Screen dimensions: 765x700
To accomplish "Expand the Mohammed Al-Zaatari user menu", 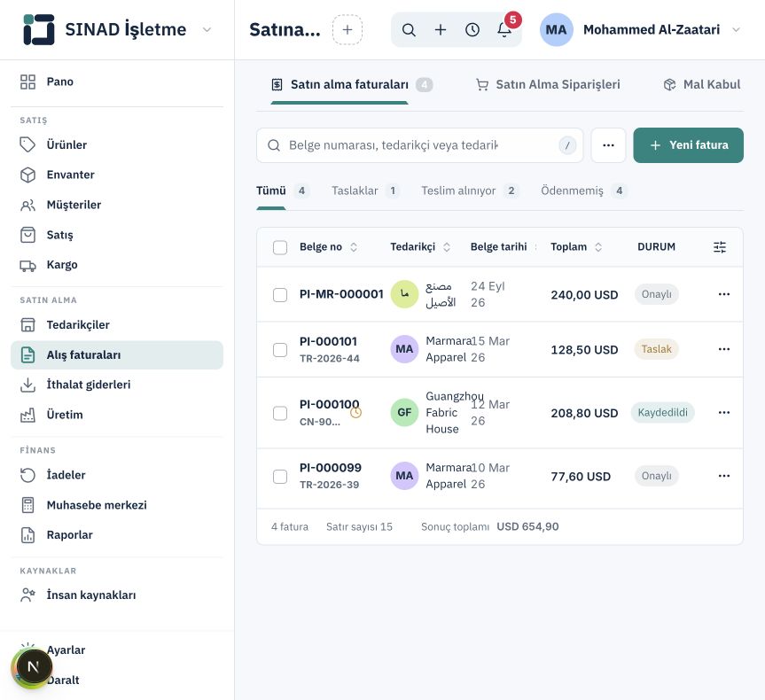I will pos(737,30).
